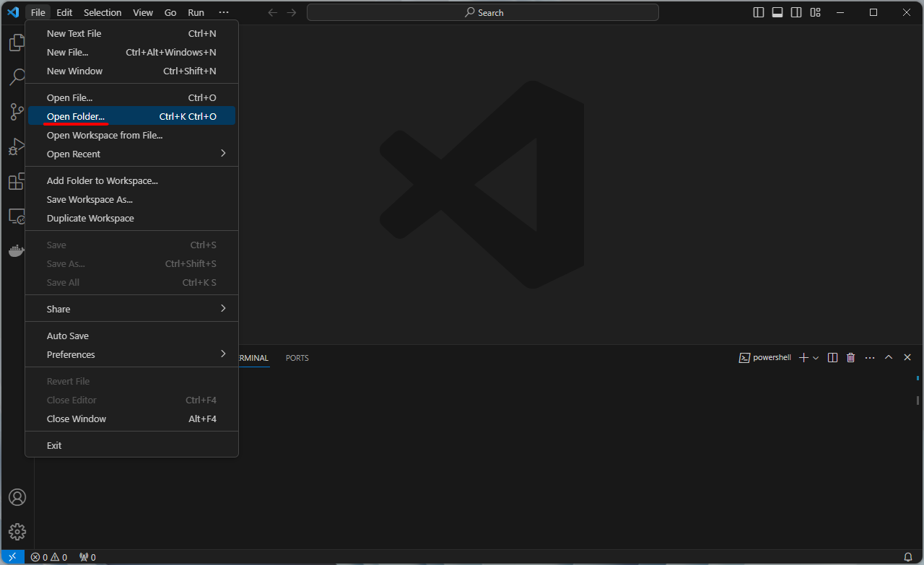Select New Window

[131, 71]
